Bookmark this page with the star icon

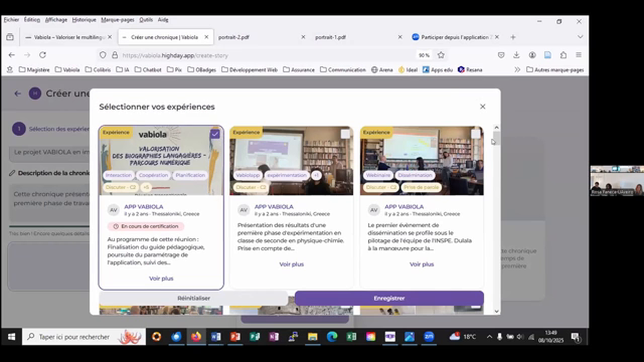tap(441, 55)
